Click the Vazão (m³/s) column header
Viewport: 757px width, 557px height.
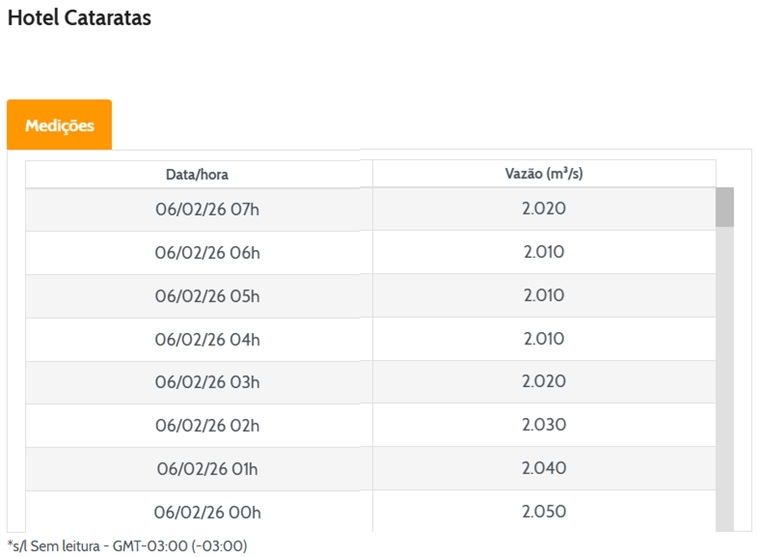coord(544,174)
